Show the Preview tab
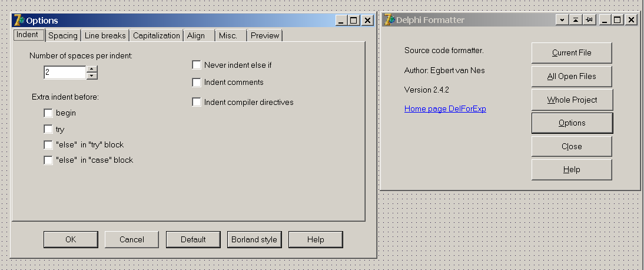 tap(265, 35)
